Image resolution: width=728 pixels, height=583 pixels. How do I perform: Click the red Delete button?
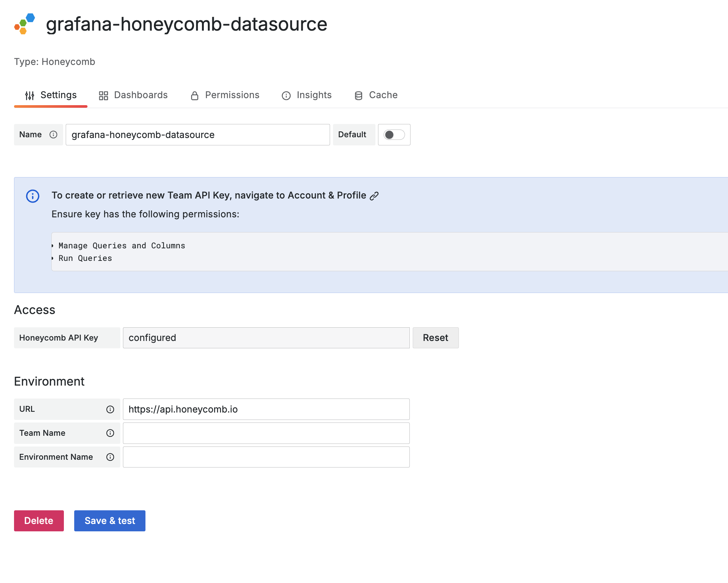tap(39, 521)
